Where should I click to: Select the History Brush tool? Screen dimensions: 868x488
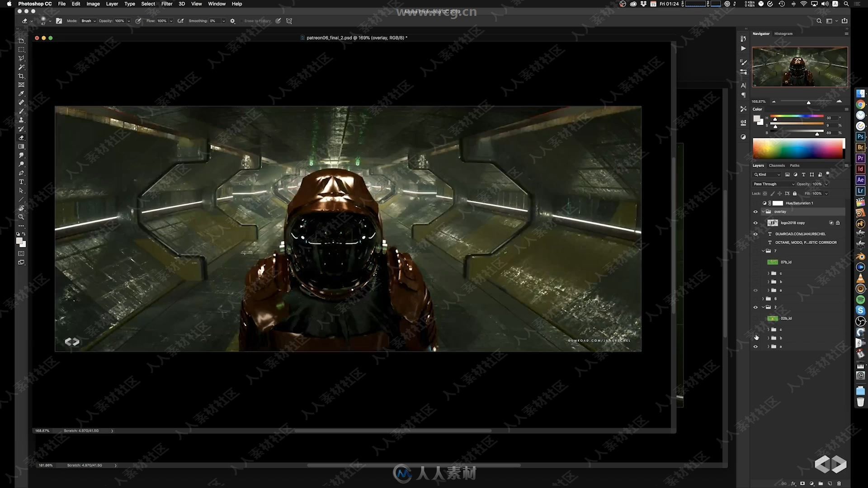(21, 129)
